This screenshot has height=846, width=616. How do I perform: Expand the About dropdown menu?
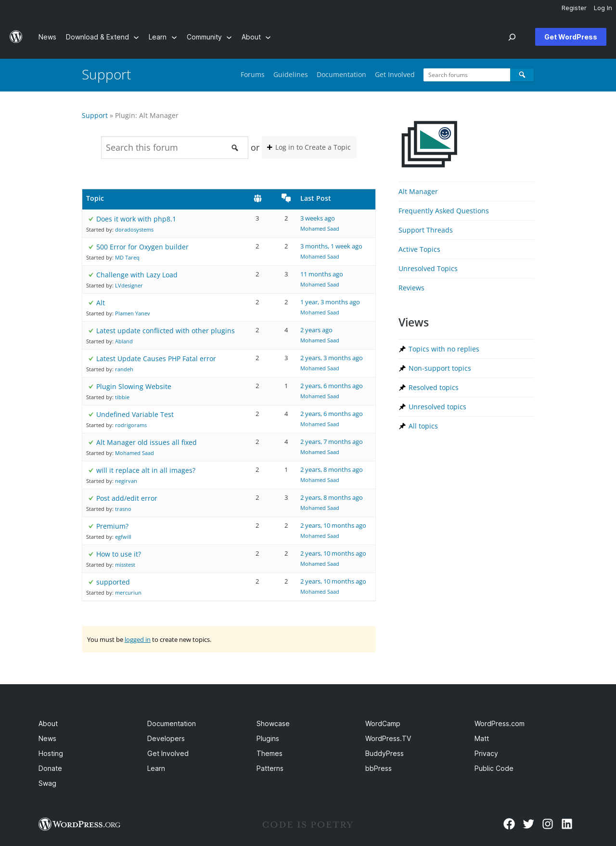[x=256, y=37]
